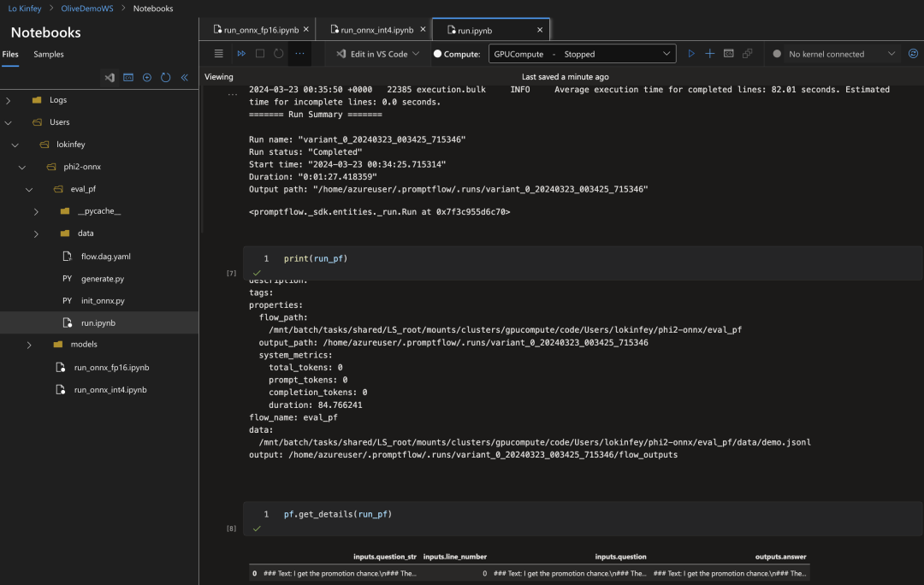Go to Lo Kinfey breadcrumb link

[x=25, y=9]
